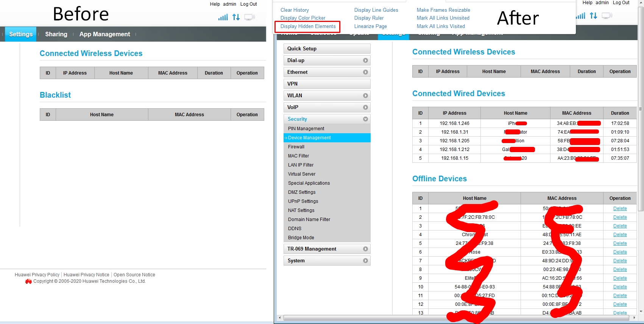
Task: Collapse the Security sidebar section
Action: [x=365, y=119]
